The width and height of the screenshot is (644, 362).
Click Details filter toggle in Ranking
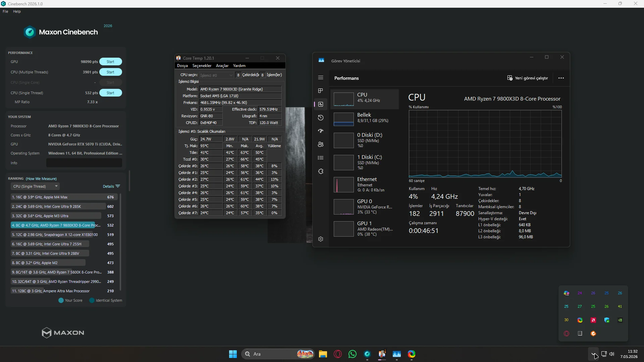111,186
